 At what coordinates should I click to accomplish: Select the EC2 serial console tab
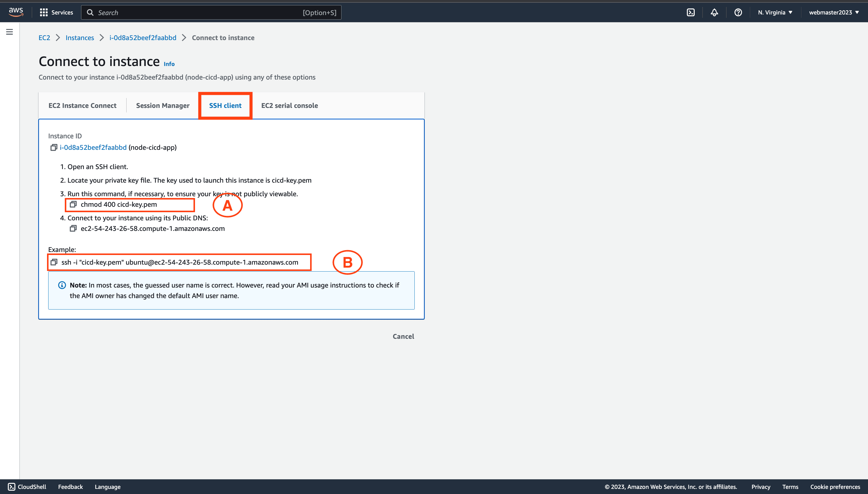tap(289, 105)
